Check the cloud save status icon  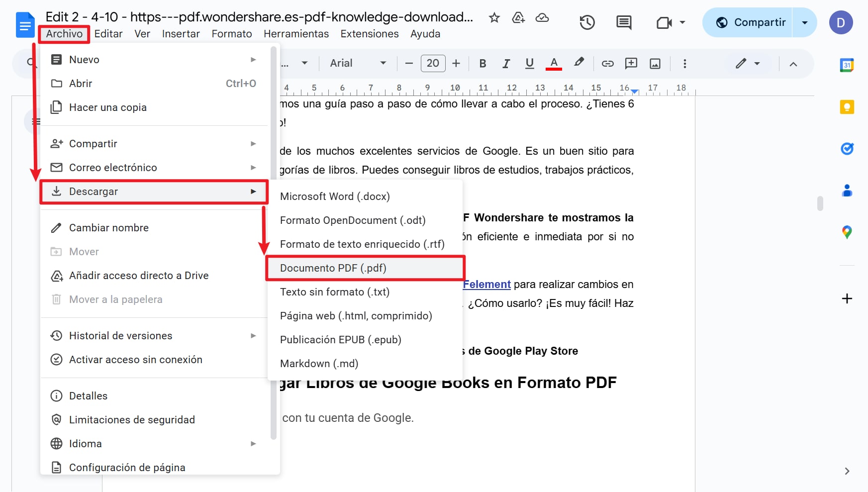click(x=542, y=18)
